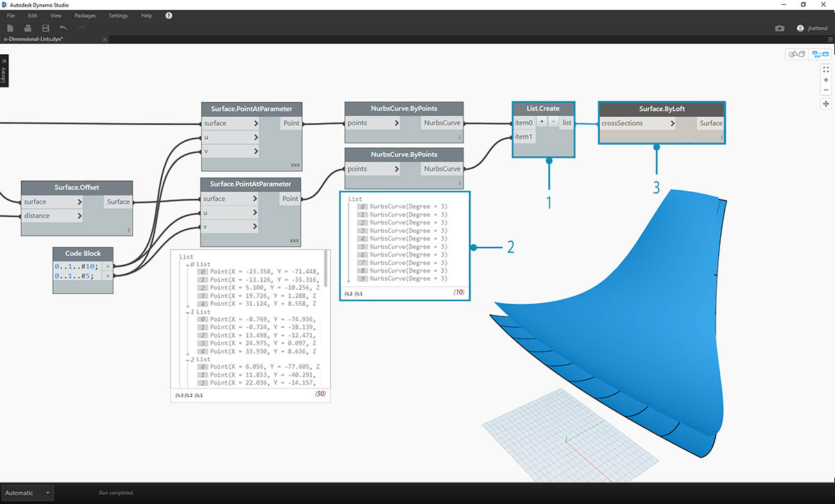Click the Undo arrow icon
Image resolution: width=835 pixels, height=504 pixels.
pyautogui.click(x=64, y=28)
